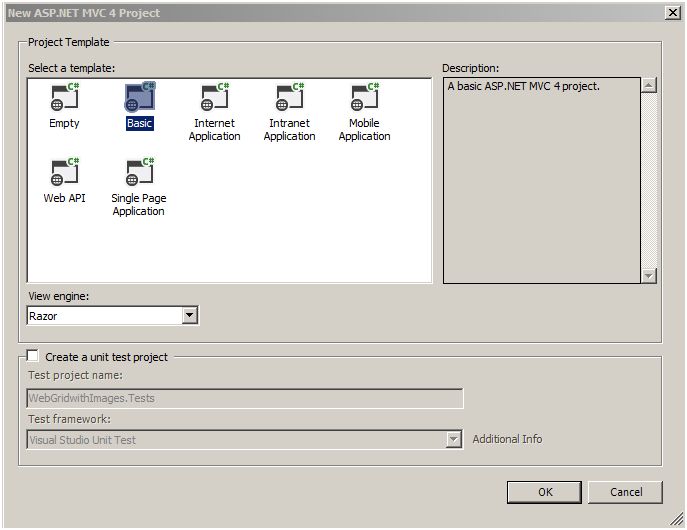Select the Single Page Application template icon
687x530 pixels.
[x=140, y=171]
